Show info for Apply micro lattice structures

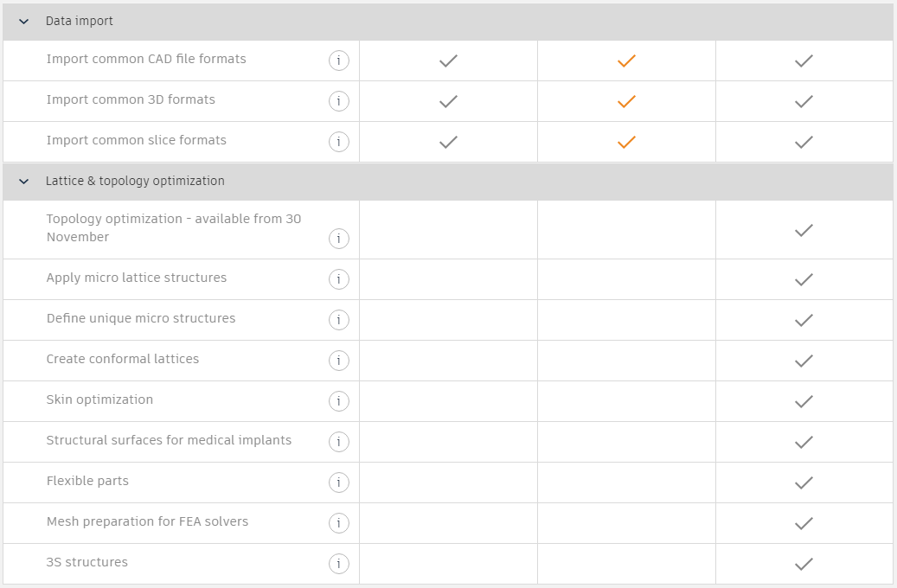(x=339, y=279)
